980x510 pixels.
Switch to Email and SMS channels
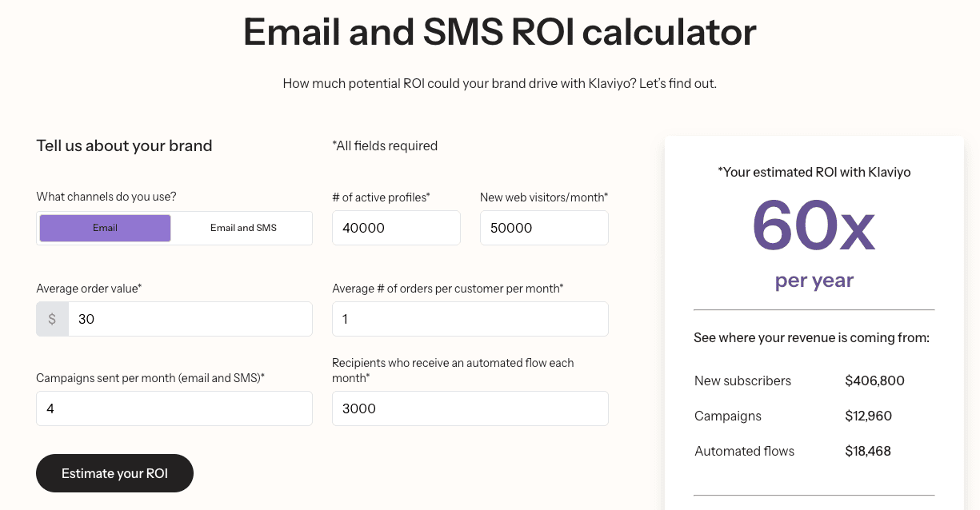(x=242, y=228)
